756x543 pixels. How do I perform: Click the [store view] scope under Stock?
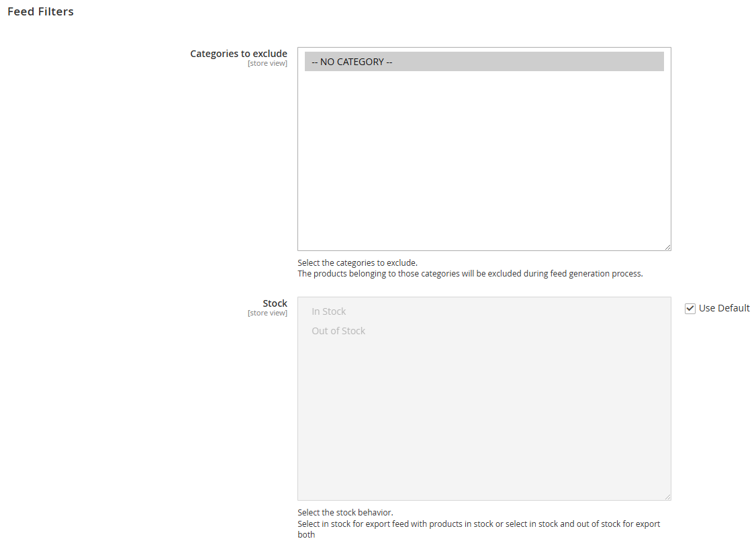pos(267,313)
